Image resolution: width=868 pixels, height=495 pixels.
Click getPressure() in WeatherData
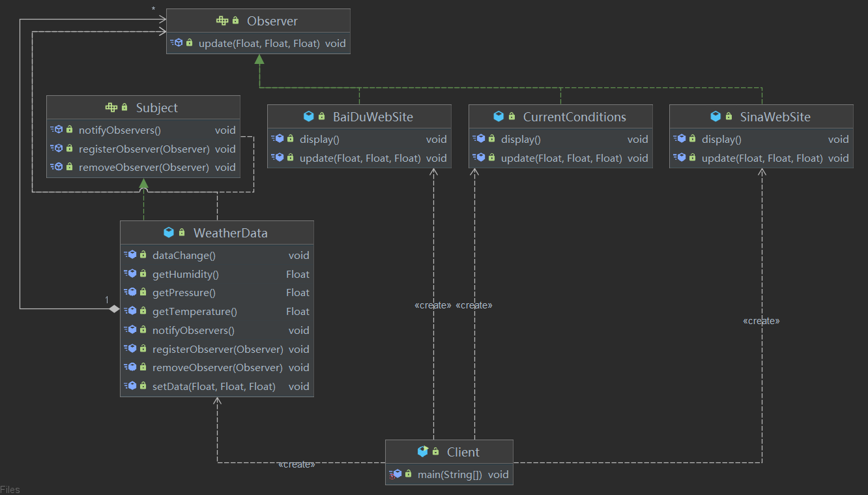tap(184, 293)
